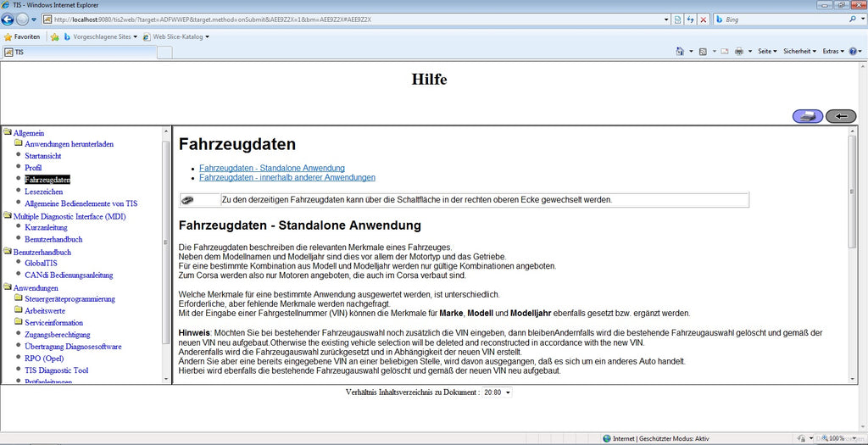Click the refresh page icon

[691, 19]
